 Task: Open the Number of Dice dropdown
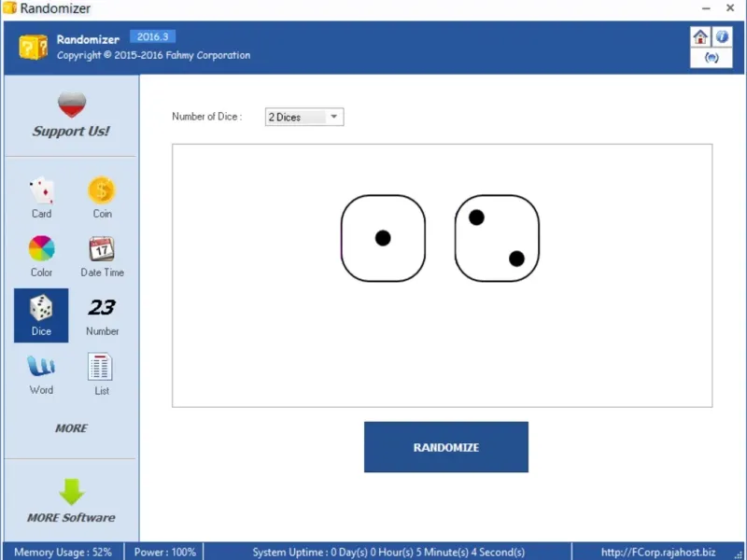coord(304,117)
